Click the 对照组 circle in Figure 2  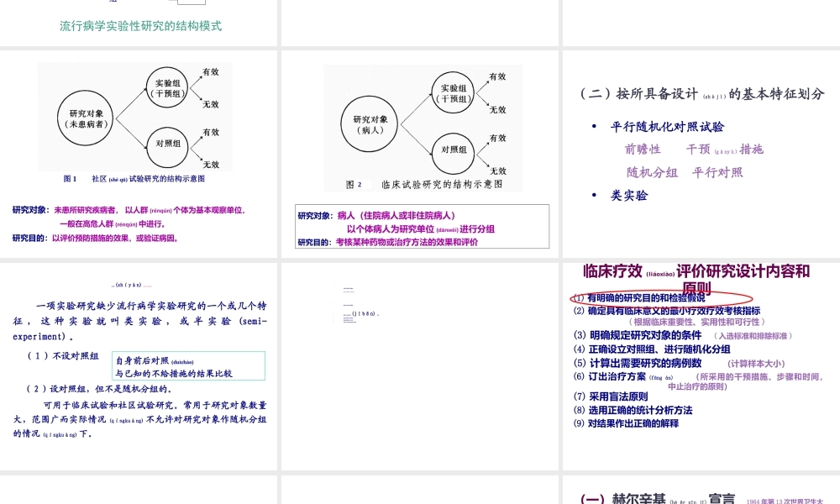(452, 151)
